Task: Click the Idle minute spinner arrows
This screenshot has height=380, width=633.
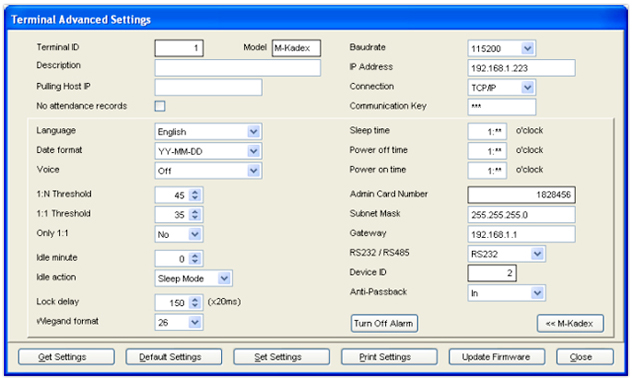Action: pyautogui.click(x=195, y=258)
